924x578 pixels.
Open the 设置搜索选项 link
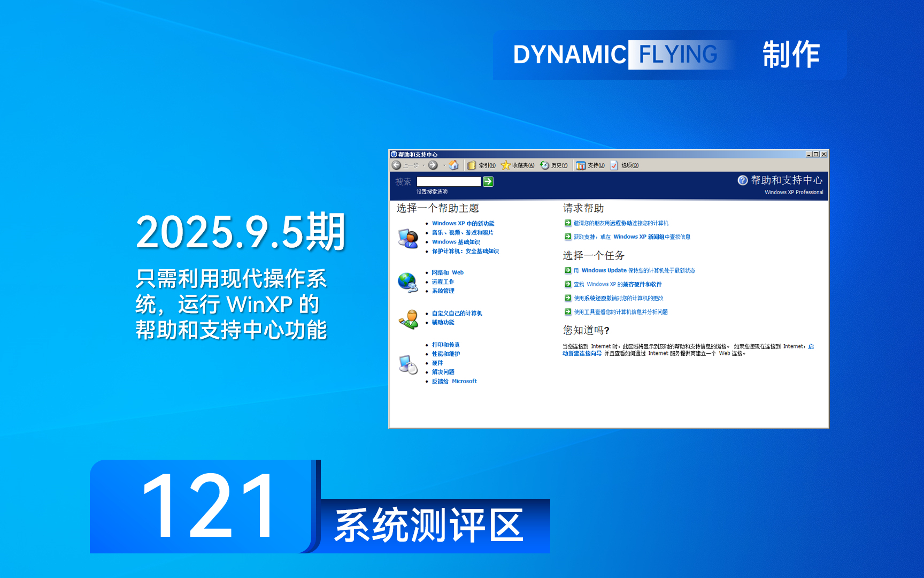(x=432, y=192)
